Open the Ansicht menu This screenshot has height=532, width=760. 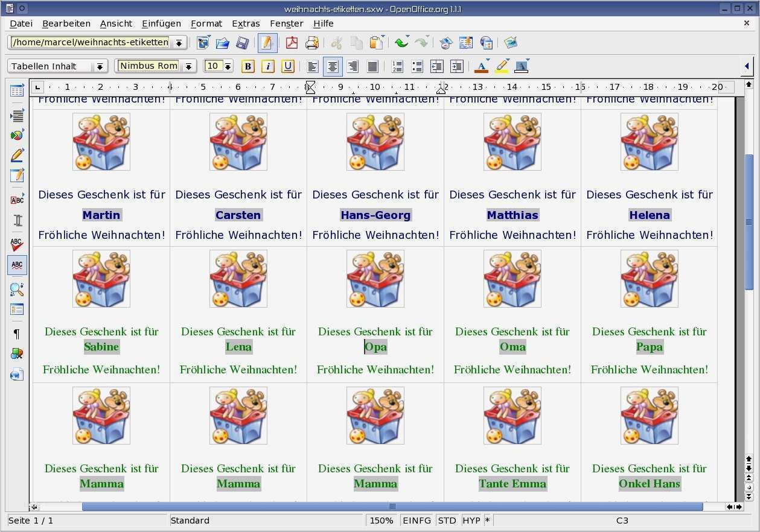116,24
